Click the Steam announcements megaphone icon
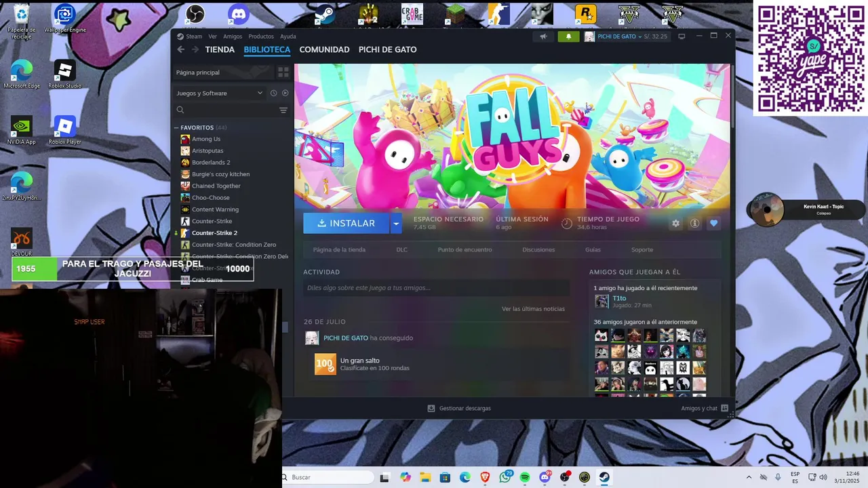868x488 pixels. coord(542,37)
